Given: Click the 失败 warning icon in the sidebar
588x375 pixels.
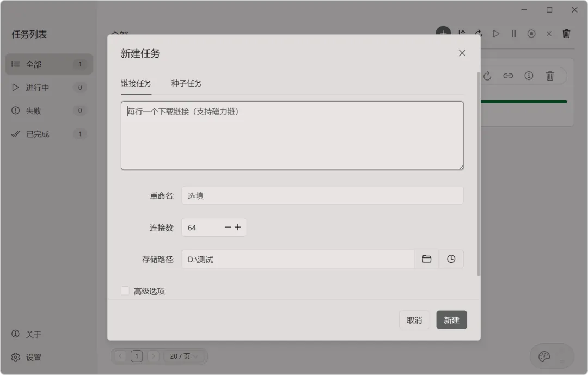Looking at the screenshot, I should tap(15, 110).
